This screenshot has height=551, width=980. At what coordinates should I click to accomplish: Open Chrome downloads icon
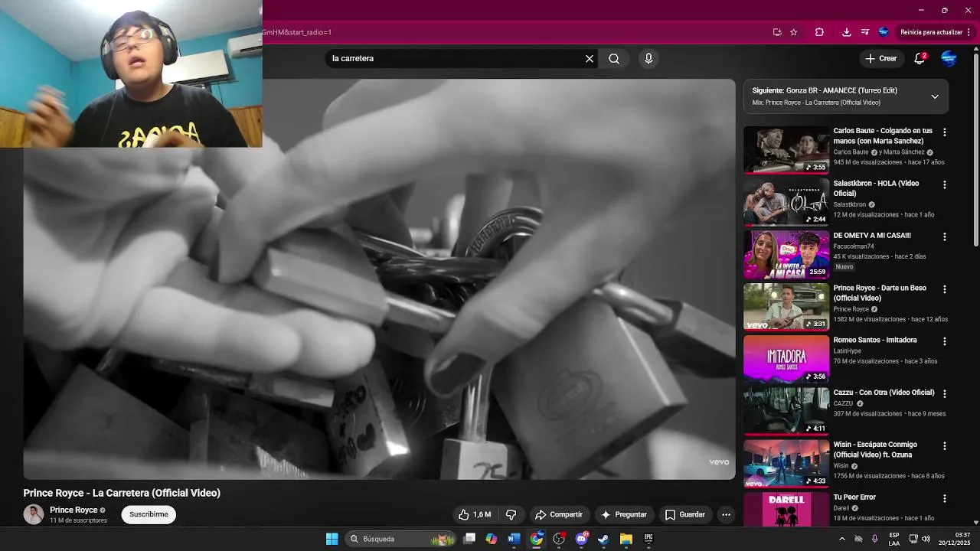point(846,32)
